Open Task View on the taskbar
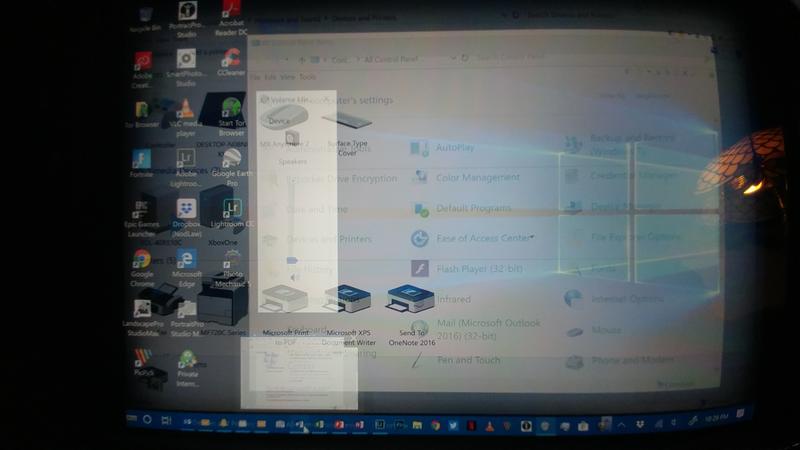The height and width of the screenshot is (450, 800). (166, 420)
